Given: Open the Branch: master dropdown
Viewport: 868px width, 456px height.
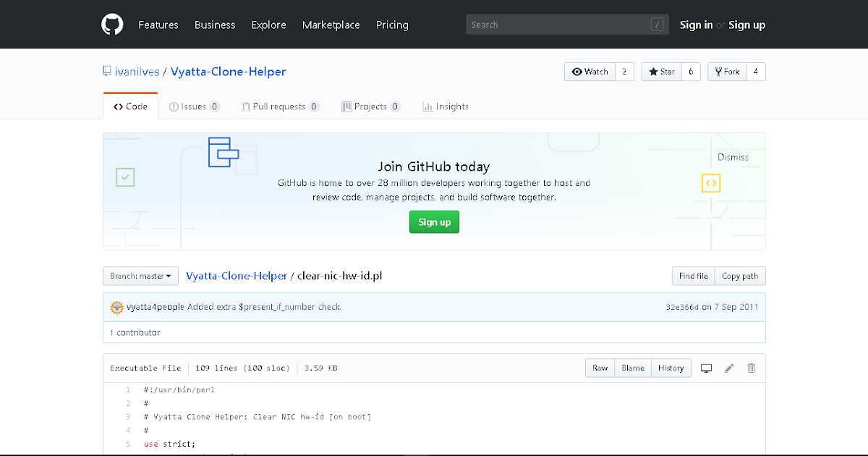Looking at the screenshot, I should coord(140,276).
